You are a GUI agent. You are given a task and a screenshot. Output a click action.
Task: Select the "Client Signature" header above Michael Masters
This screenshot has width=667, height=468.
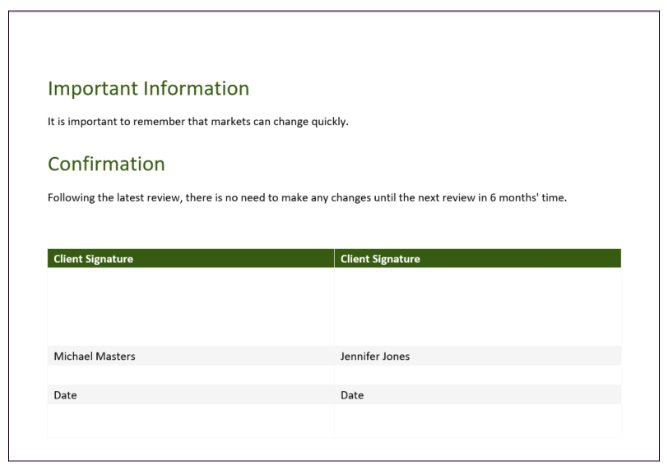[x=92, y=259]
